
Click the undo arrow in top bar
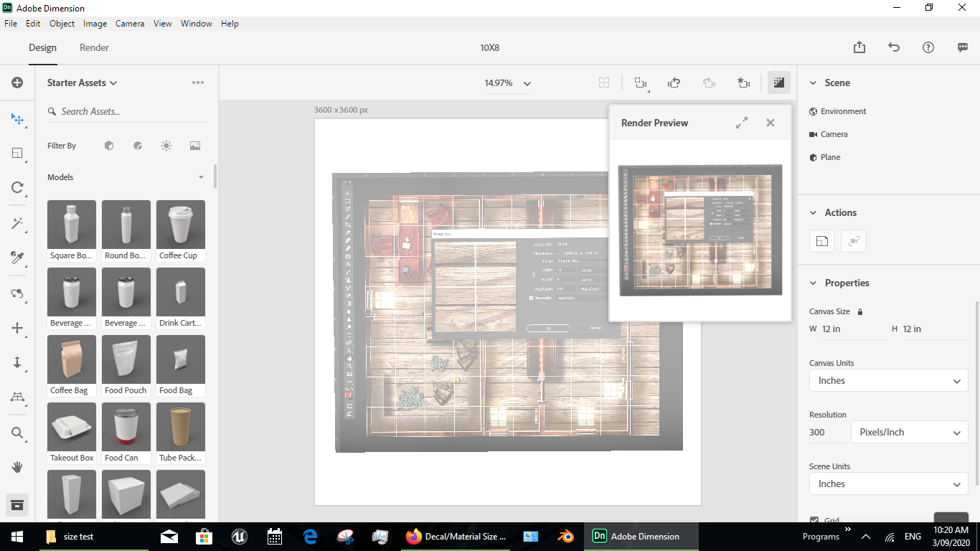[x=894, y=47]
